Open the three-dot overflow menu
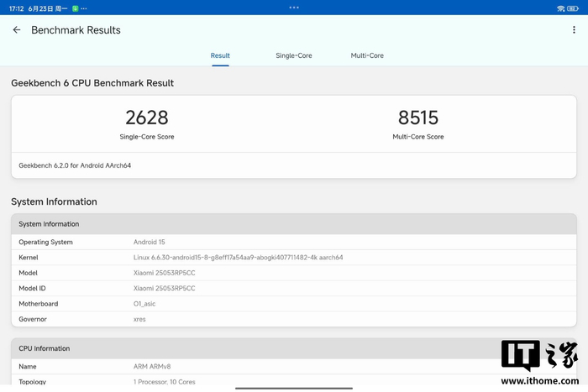Screen dimensions: 588x392 (574, 30)
